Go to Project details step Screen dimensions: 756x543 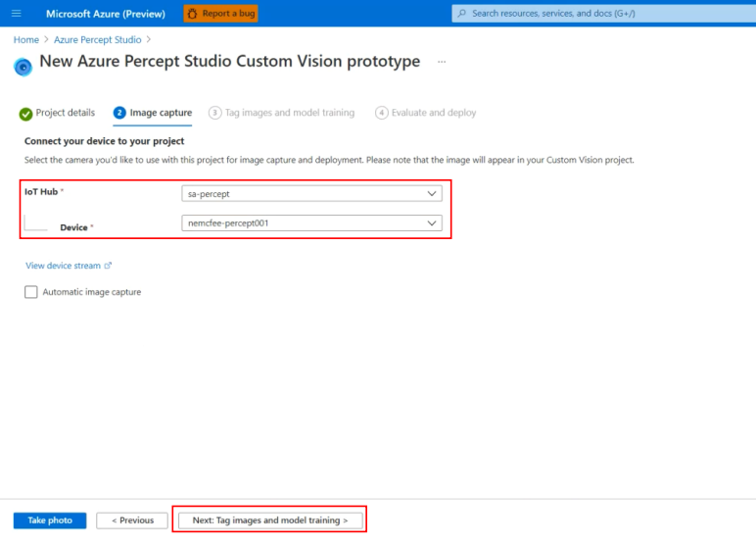58,113
